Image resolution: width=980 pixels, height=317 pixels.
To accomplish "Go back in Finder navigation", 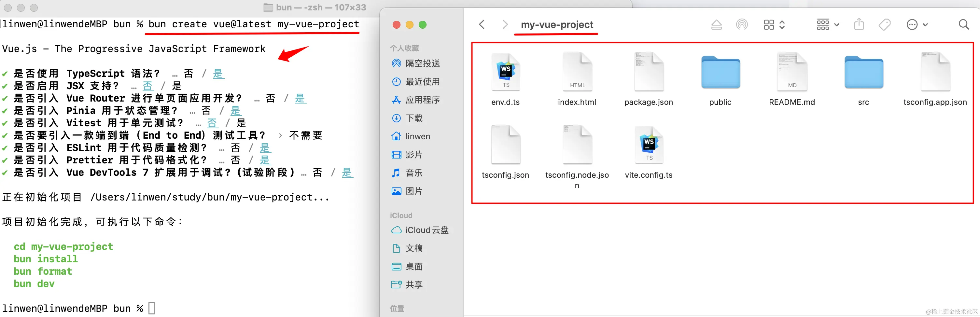I will pos(482,25).
